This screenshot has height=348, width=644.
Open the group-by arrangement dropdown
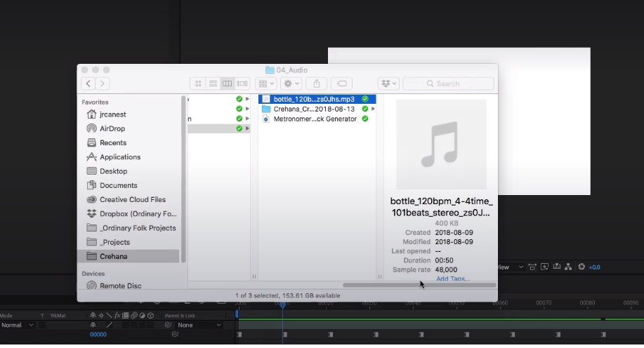pyautogui.click(x=265, y=83)
